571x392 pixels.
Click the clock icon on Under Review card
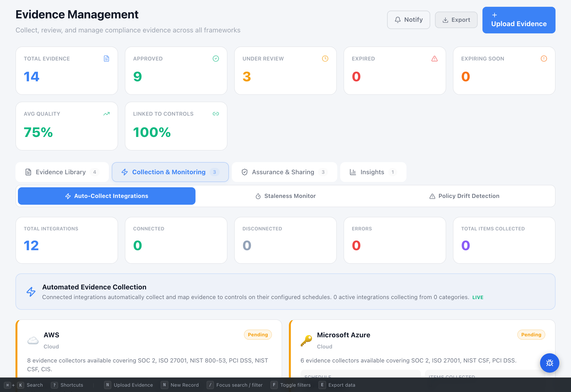click(325, 59)
